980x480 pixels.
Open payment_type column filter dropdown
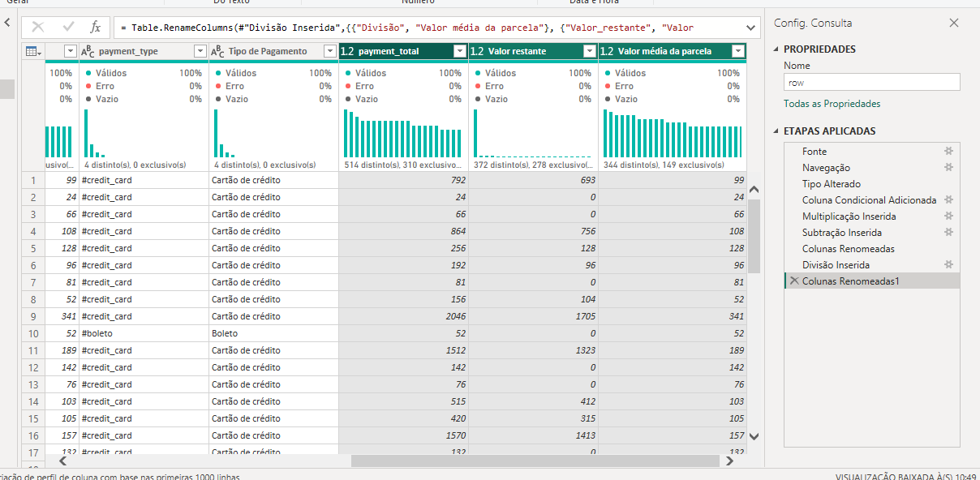[200, 51]
